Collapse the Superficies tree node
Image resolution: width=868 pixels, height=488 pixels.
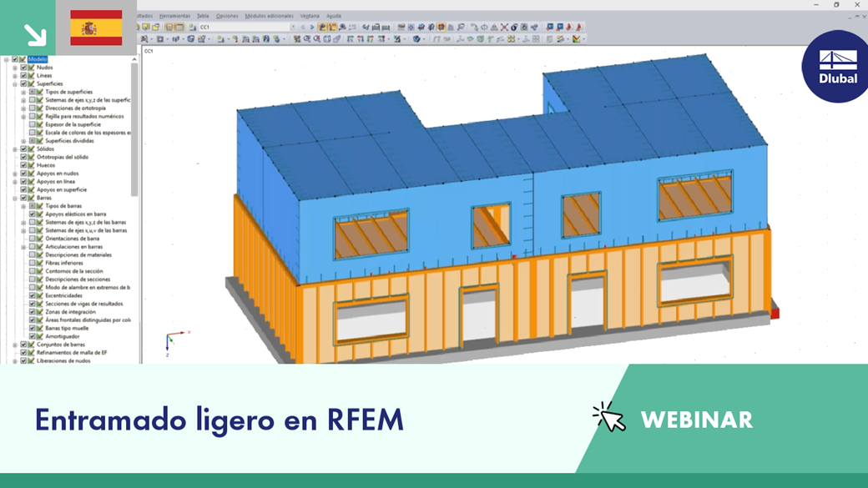coord(15,84)
